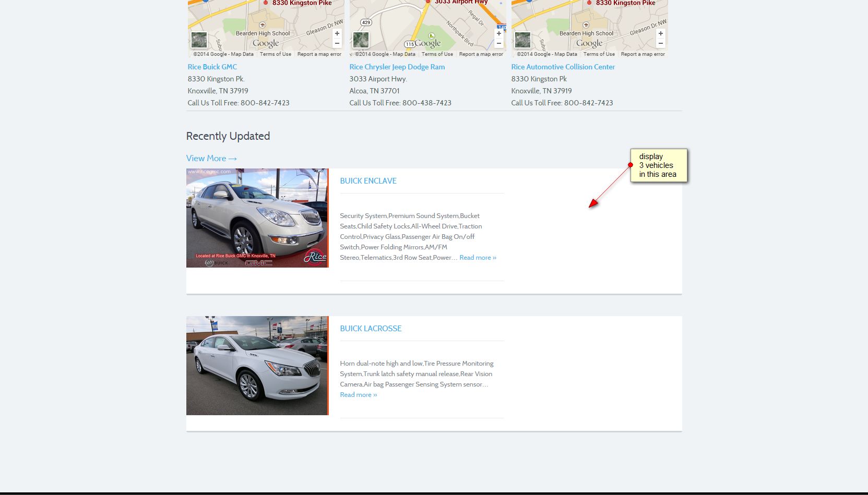Click the 'Recently Updated' heading
This screenshot has height=495, width=868.
click(x=228, y=136)
